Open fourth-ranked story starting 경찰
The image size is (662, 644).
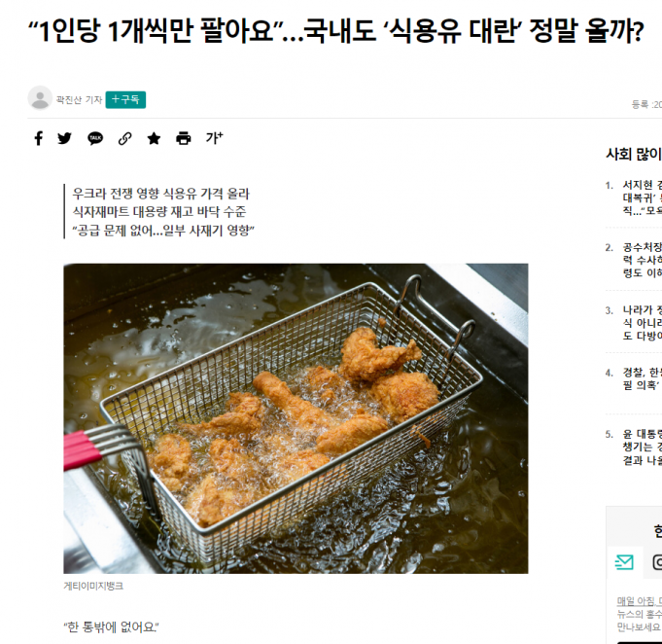tap(643, 378)
